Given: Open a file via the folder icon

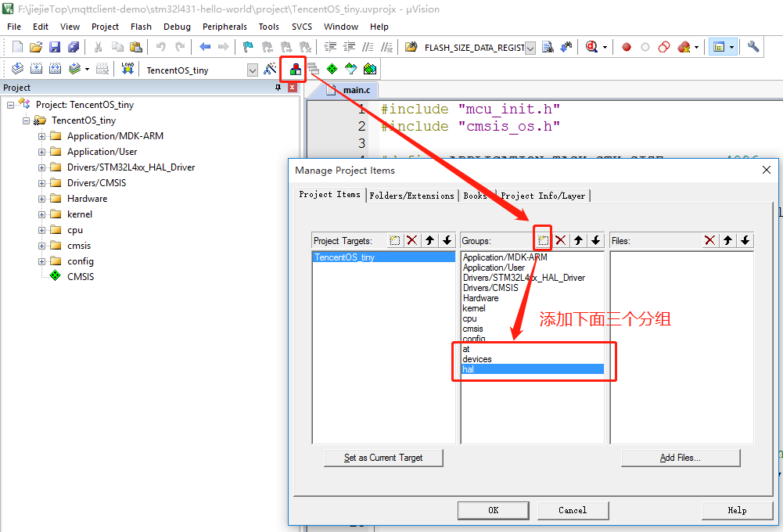Looking at the screenshot, I should coord(36,47).
